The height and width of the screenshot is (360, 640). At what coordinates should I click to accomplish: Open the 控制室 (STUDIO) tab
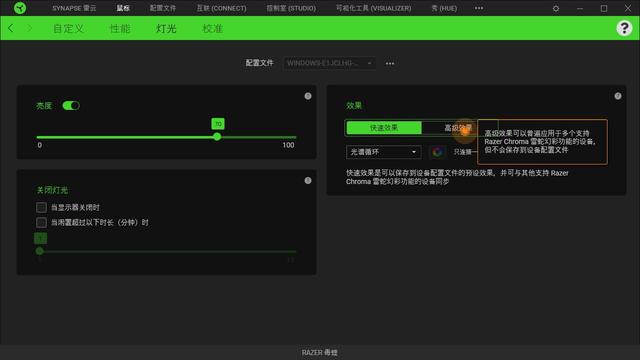click(x=291, y=8)
